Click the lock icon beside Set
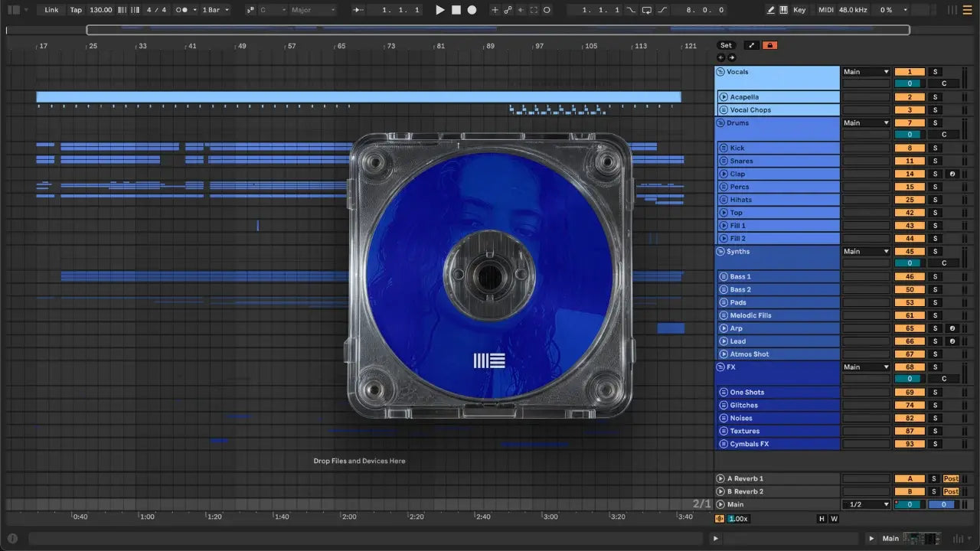Image resolution: width=980 pixels, height=551 pixels. point(769,45)
